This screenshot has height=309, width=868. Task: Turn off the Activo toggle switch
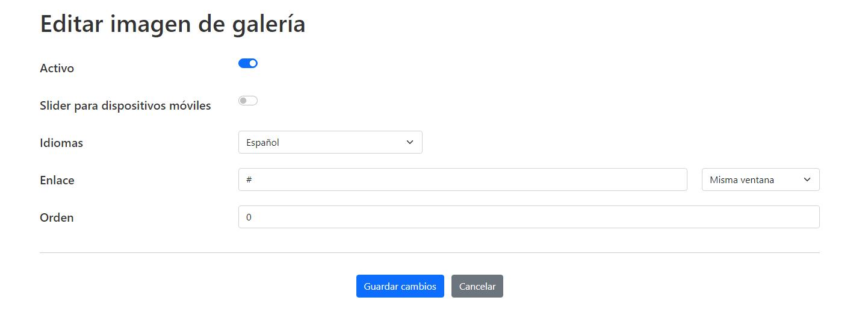pos(248,63)
